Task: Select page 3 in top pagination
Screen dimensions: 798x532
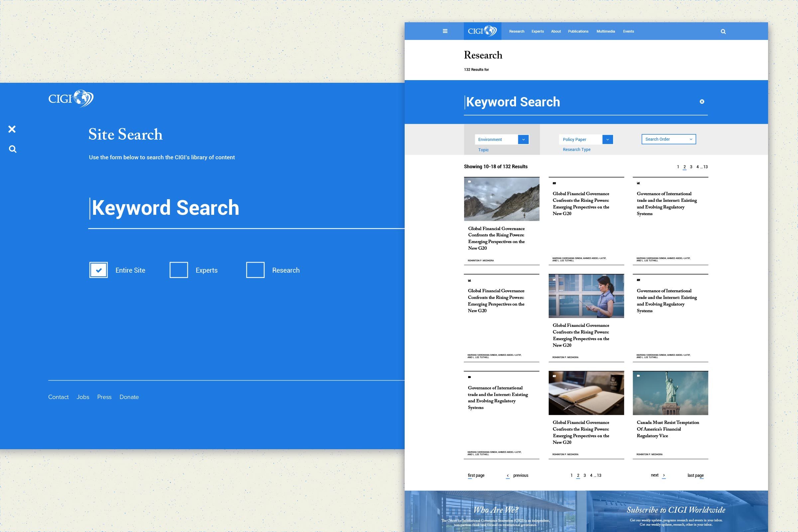Action: pyautogui.click(x=691, y=167)
